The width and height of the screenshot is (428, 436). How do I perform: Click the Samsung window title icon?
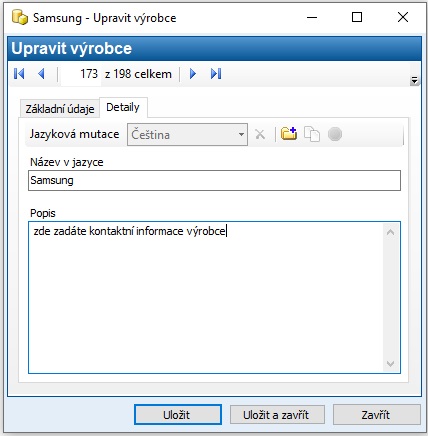20,17
